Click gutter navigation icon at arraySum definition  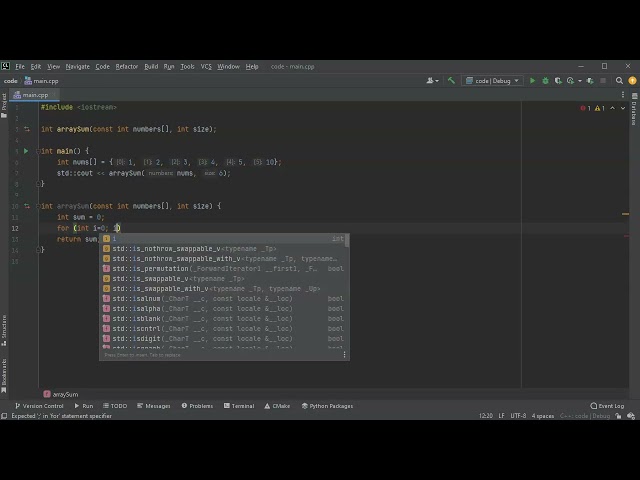point(27,206)
